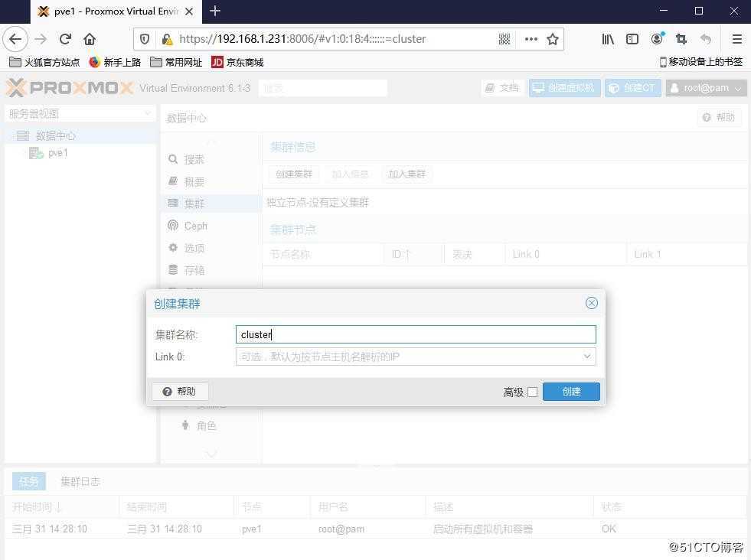This screenshot has width=751, height=560.
Task: Open the Firefox account icon
Action: [657, 39]
